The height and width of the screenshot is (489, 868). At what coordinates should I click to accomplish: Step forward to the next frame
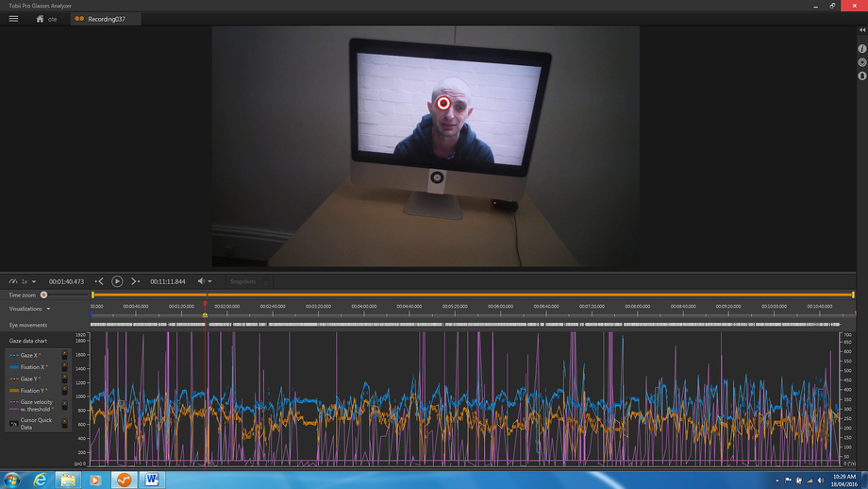tap(135, 281)
